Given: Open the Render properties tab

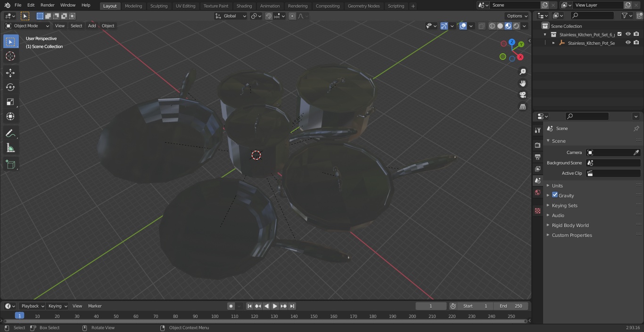Looking at the screenshot, I should pyautogui.click(x=537, y=145).
